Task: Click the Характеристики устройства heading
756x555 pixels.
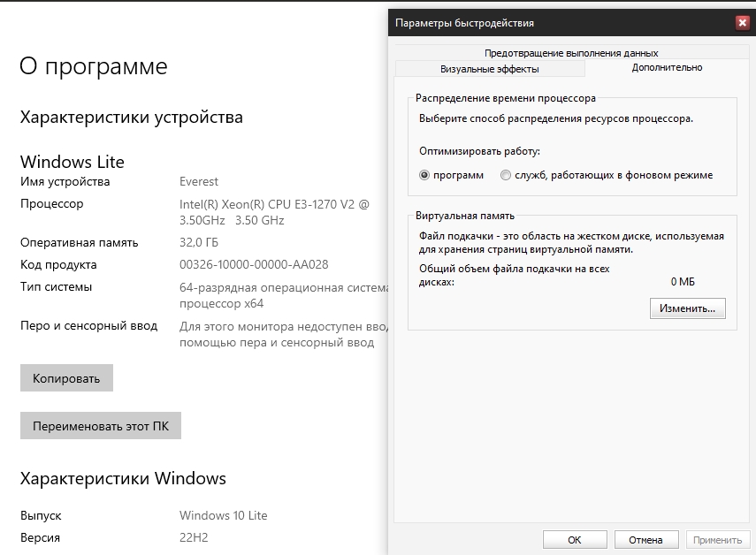Action: pyautogui.click(x=132, y=117)
